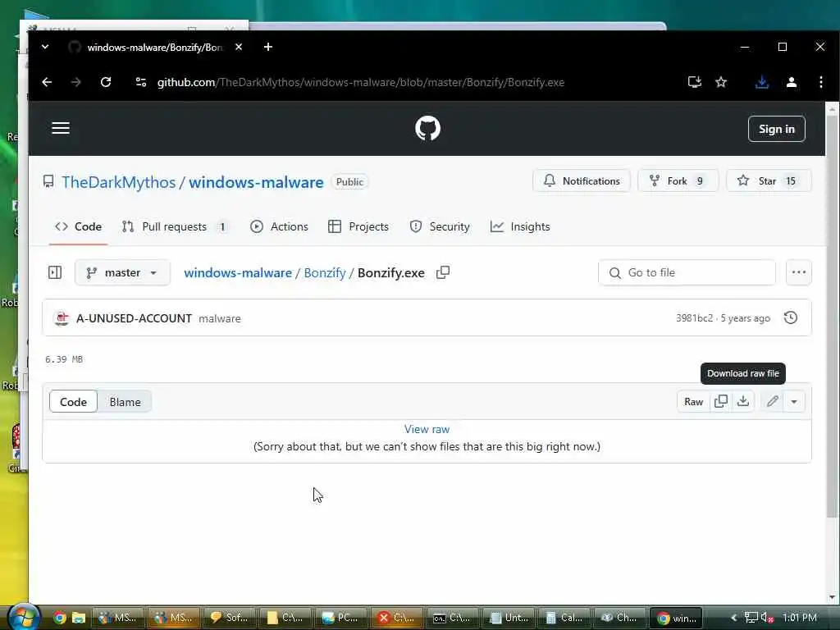Viewport: 840px width, 630px height.
Task: Open the windows-malware repository link
Action: pos(256,182)
